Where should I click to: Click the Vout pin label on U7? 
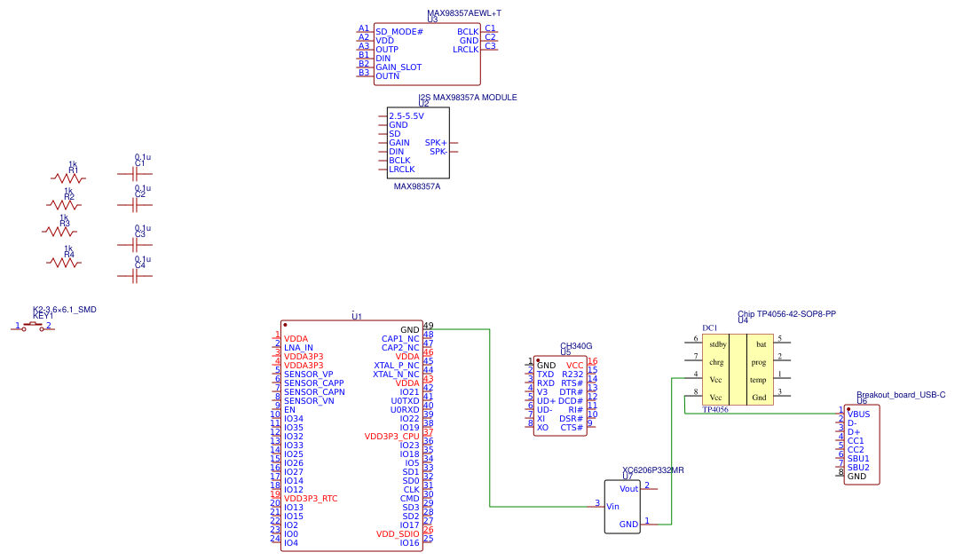tap(628, 489)
